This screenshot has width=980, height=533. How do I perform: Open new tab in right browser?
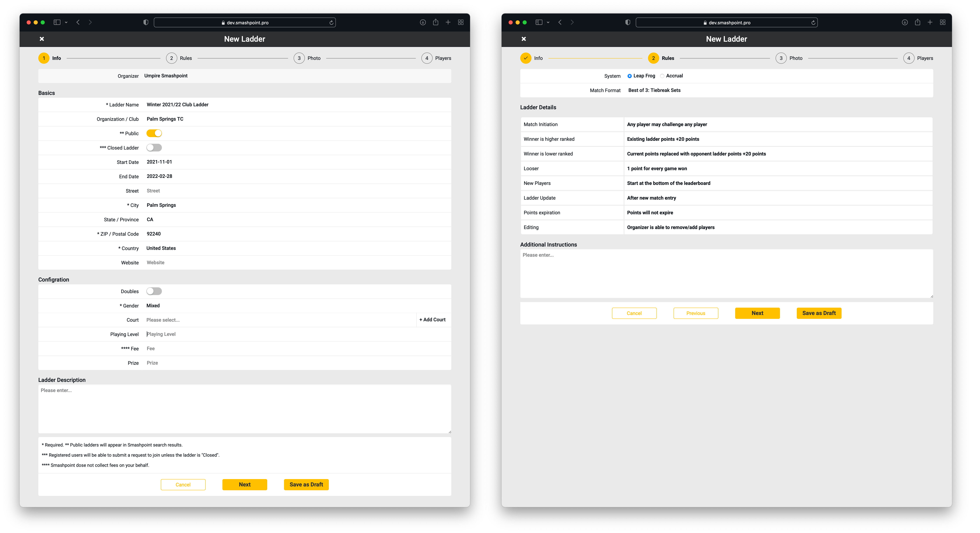[930, 22]
